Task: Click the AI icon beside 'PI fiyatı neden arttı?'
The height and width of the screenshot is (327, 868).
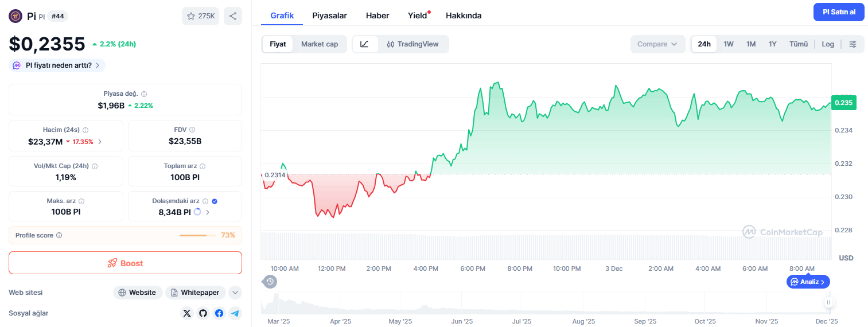Action: [17, 65]
